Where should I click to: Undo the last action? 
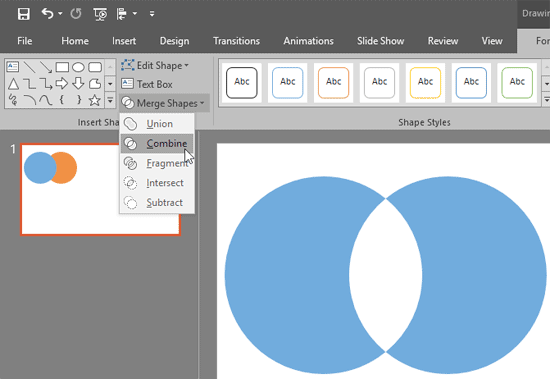click(47, 14)
